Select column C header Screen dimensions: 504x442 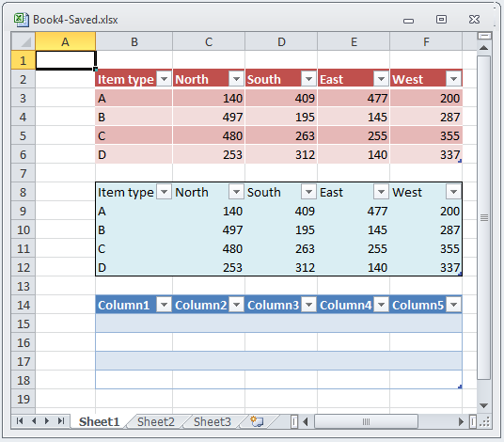(x=209, y=41)
